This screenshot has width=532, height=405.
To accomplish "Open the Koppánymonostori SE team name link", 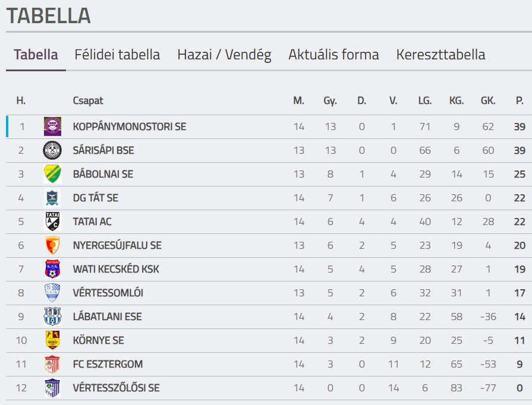I will 129,126.
